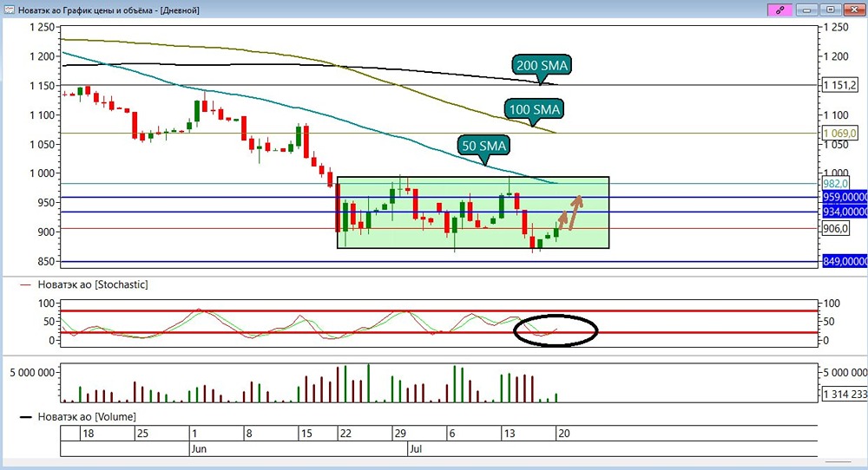Select the 982,0 price level label

click(836, 184)
